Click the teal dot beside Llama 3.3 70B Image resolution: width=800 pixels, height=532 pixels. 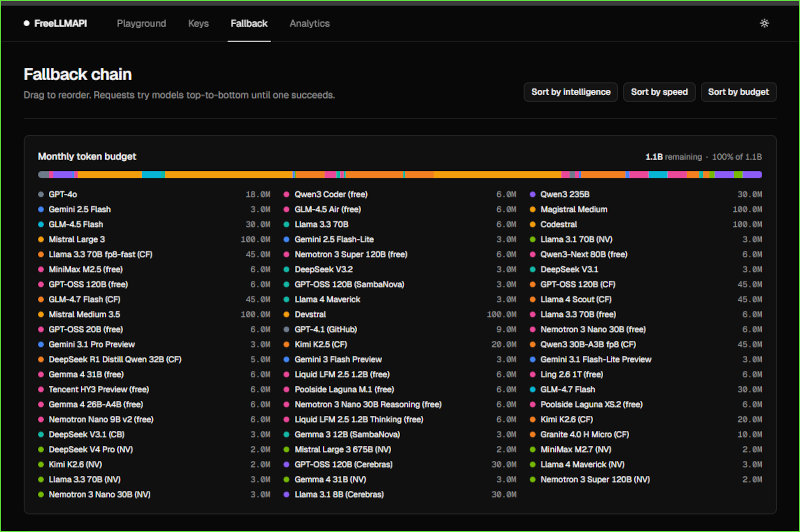click(286, 224)
